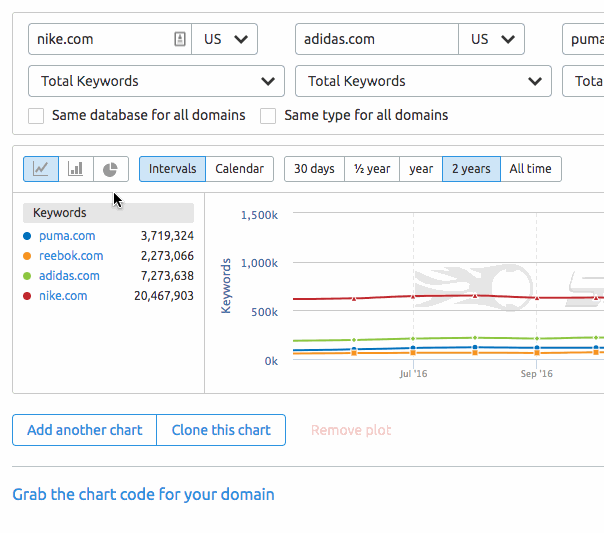This screenshot has width=604, height=533.
Task: Switch to line chart view
Action: tap(41, 169)
